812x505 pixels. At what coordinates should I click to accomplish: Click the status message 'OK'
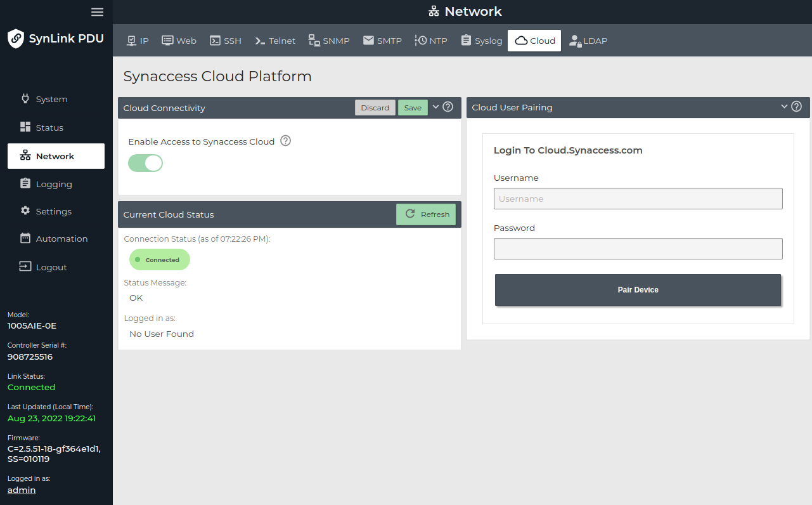click(x=136, y=298)
